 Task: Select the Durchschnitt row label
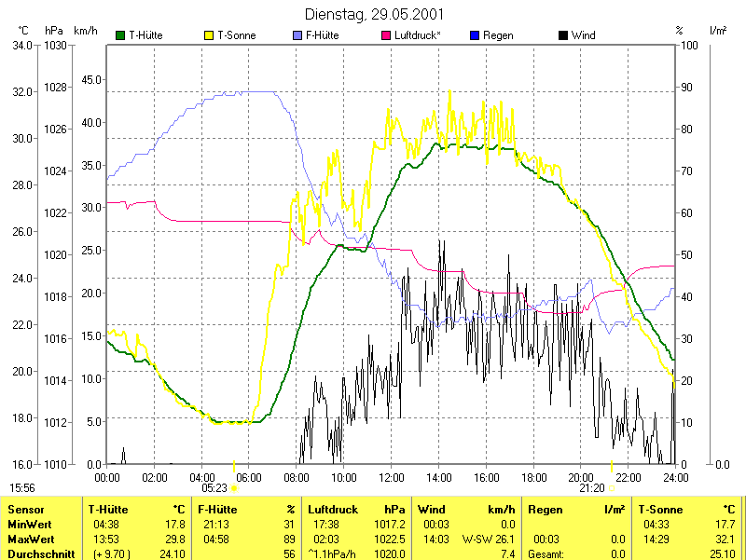coord(37,553)
